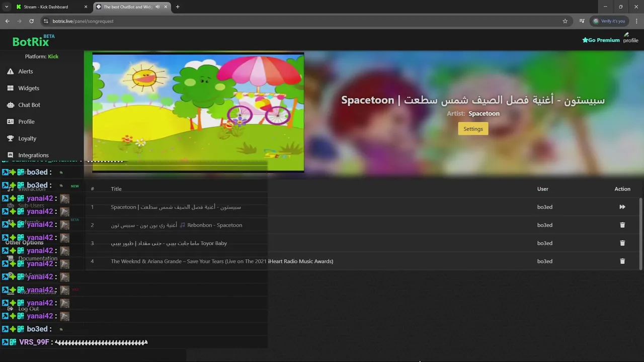The image size is (644, 362).
Task: Open the Chat Bot robot icon
Action: point(10,105)
